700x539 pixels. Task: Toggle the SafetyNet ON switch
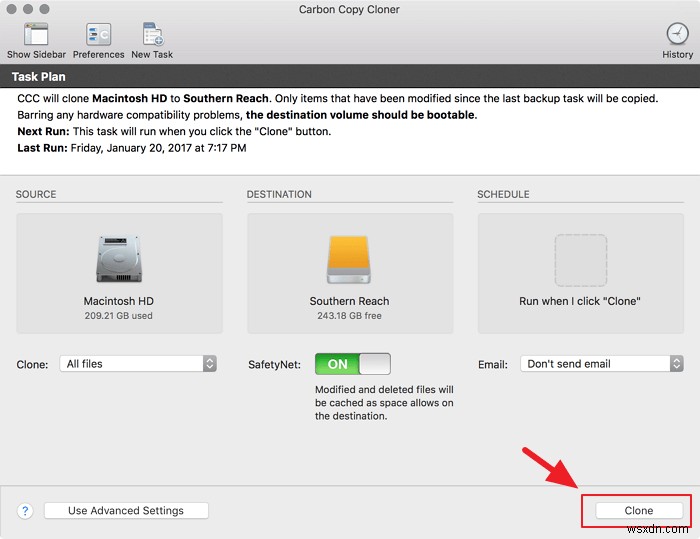(x=353, y=364)
